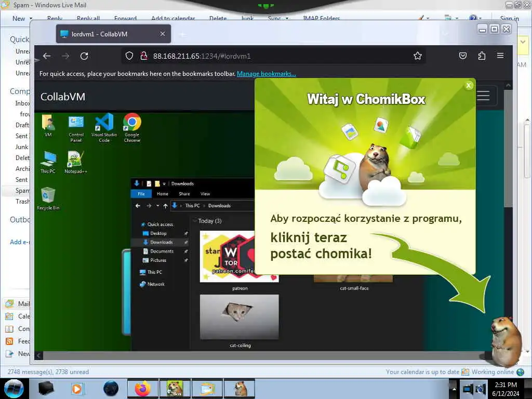Open the CollabVM navbar hamburger toggle
The height and width of the screenshot is (399, 532).
coord(483,96)
